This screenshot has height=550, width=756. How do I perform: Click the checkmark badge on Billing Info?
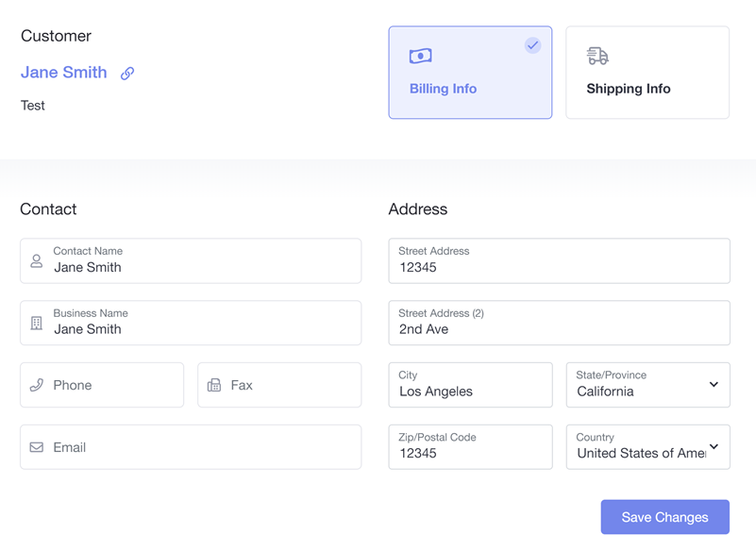[x=533, y=45]
